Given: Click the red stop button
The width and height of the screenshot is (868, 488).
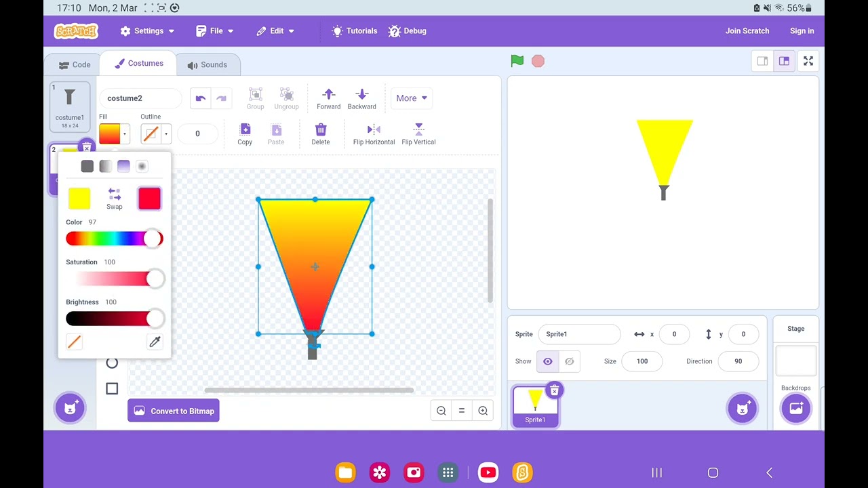Looking at the screenshot, I should 538,62.
